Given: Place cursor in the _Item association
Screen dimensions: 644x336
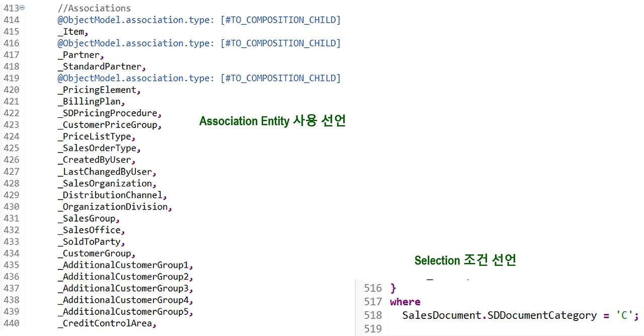Looking at the screenshot, I should click(x=70, y=31).
